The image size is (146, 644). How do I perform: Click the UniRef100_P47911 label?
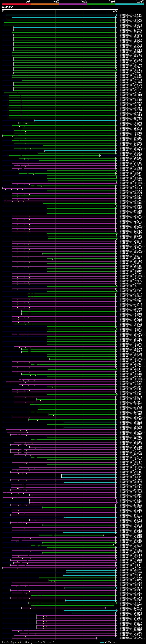click(x=131, y=306)
